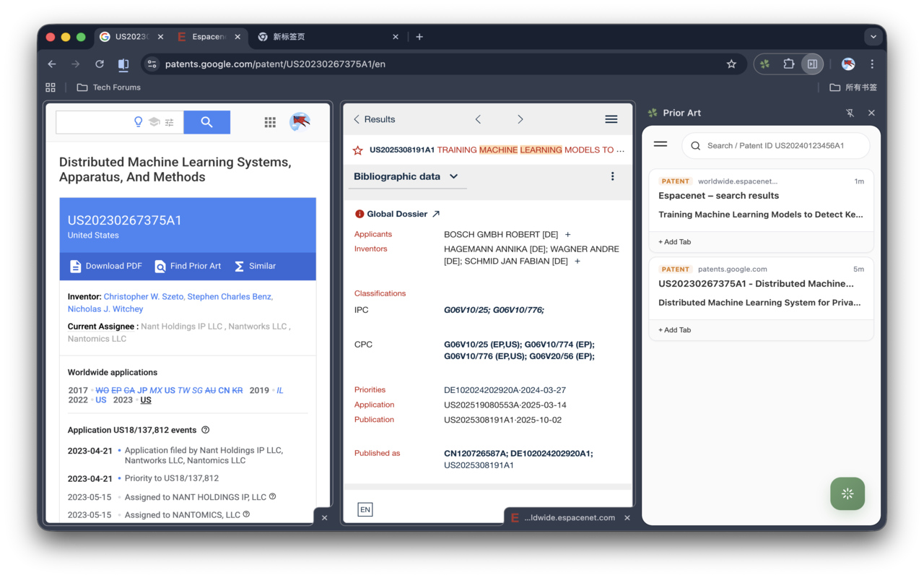Select the US2023 Google Patents tab
Viewport: 924px width, 578px height.
click(x=131, y=37)
